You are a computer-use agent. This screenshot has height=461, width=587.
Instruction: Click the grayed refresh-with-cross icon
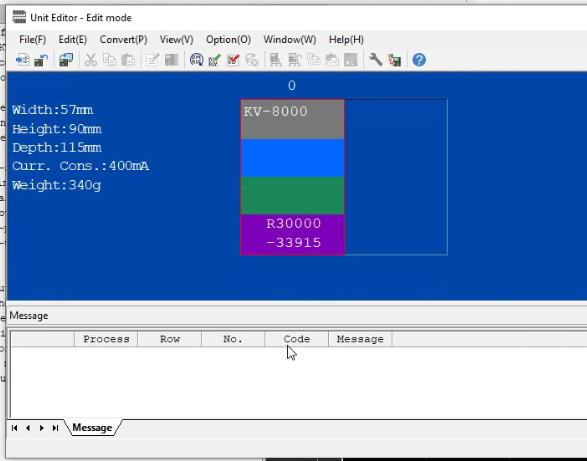pos(252,60)
